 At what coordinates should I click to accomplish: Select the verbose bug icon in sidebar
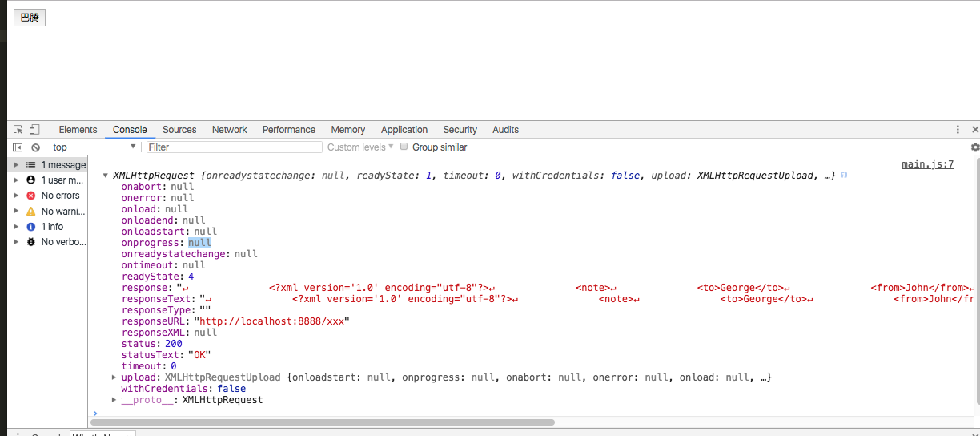31,242
